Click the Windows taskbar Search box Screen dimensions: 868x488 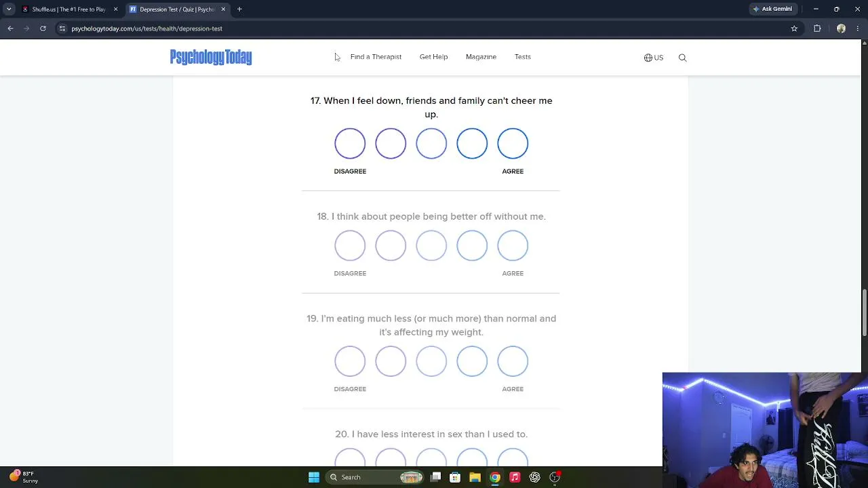374,477
